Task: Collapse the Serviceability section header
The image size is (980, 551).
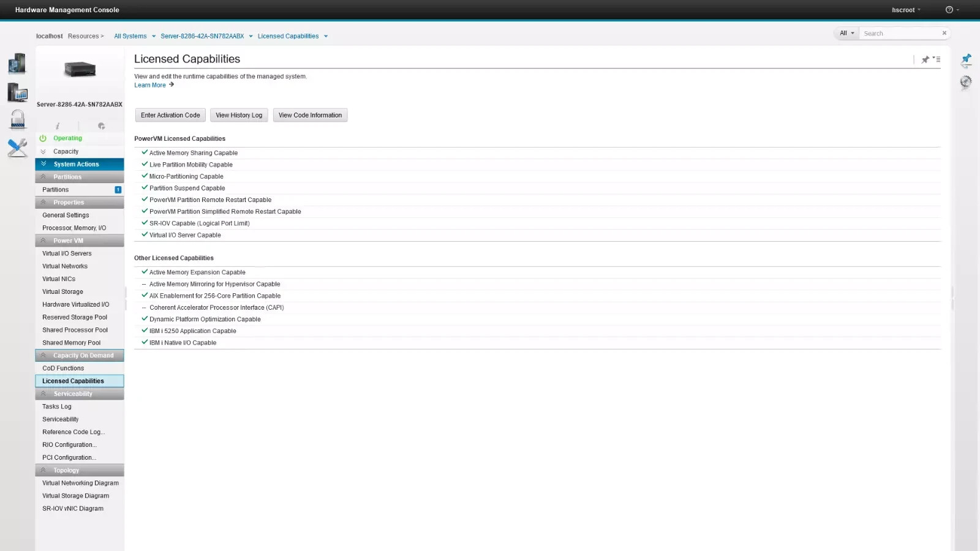Action: pos(80,394)
